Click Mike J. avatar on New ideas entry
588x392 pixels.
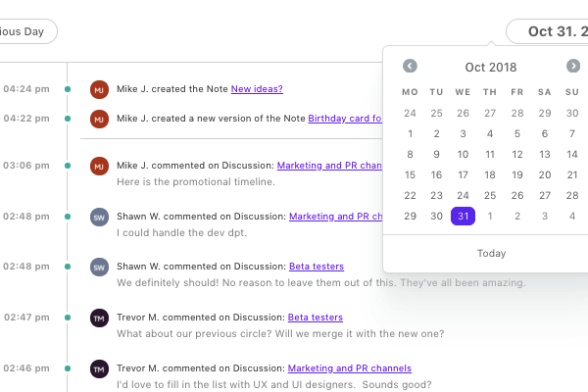point(99,89)
